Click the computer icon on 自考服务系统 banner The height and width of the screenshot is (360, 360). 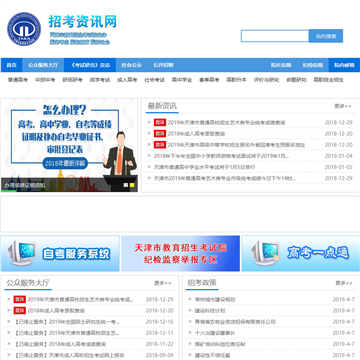(x=21, y=253)
